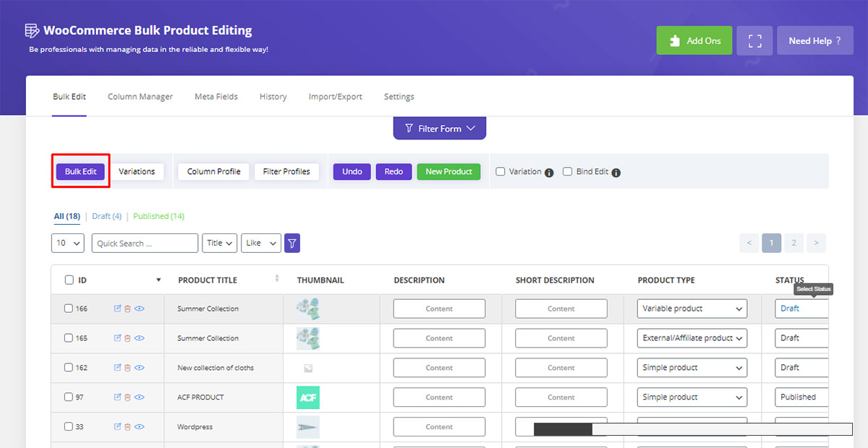Click the green New Product button

(448, 172)
